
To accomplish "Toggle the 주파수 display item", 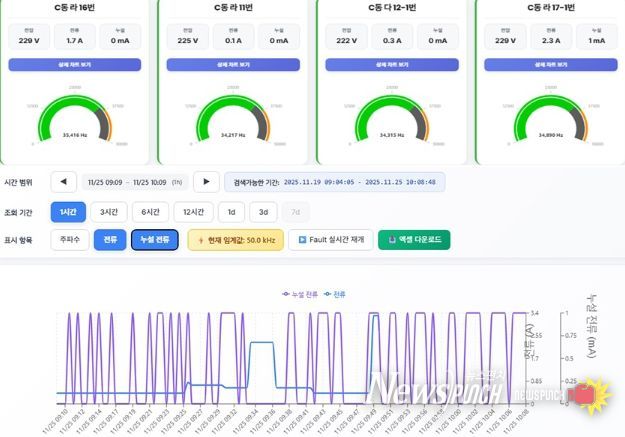I will [69, 240].
